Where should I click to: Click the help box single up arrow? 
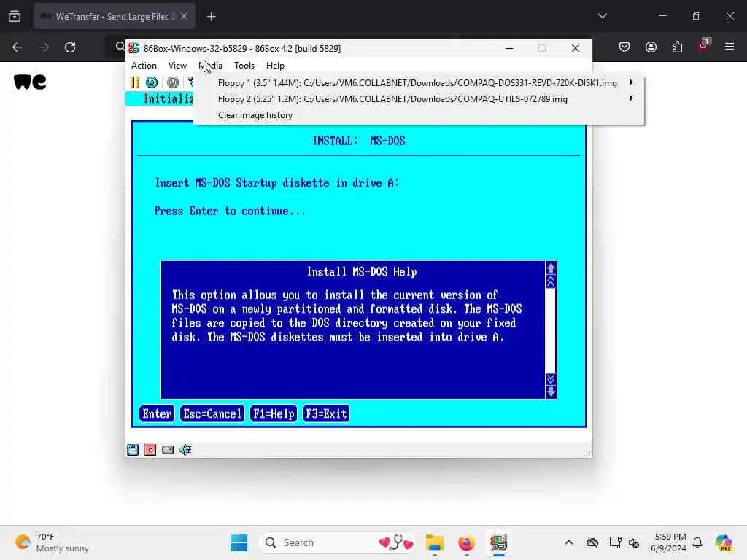pos(551,268)
